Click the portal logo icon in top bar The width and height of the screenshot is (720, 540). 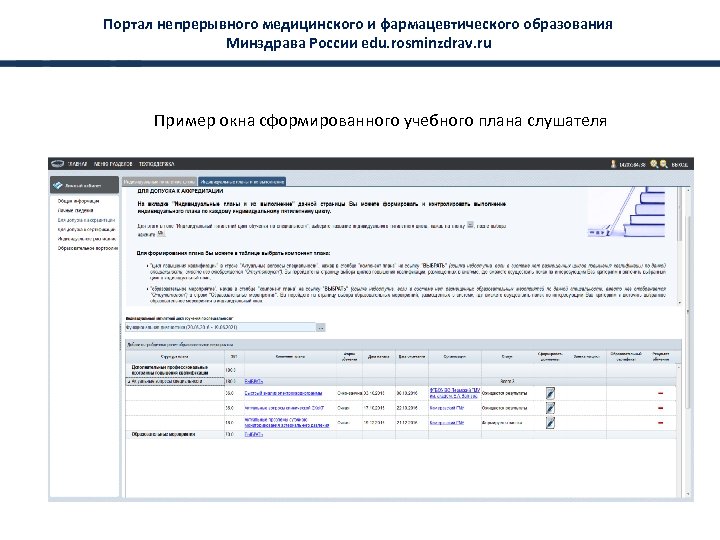(x=57, y=164)
